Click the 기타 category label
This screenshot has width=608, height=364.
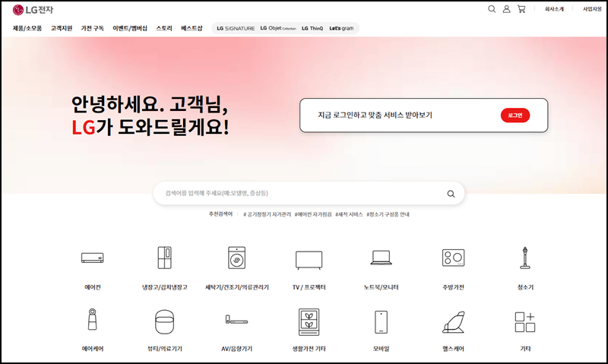point(525,349)
